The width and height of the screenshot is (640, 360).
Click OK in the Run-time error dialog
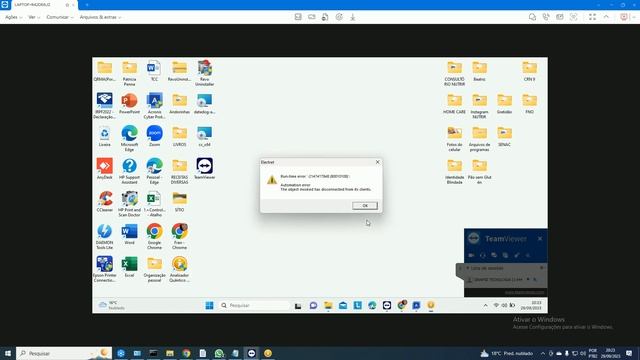(365, 206)
